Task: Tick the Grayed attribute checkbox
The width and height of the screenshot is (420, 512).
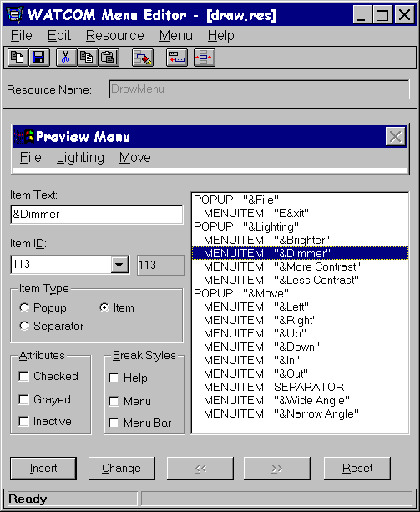Action: pyautogui.click(x=24, y=399)
